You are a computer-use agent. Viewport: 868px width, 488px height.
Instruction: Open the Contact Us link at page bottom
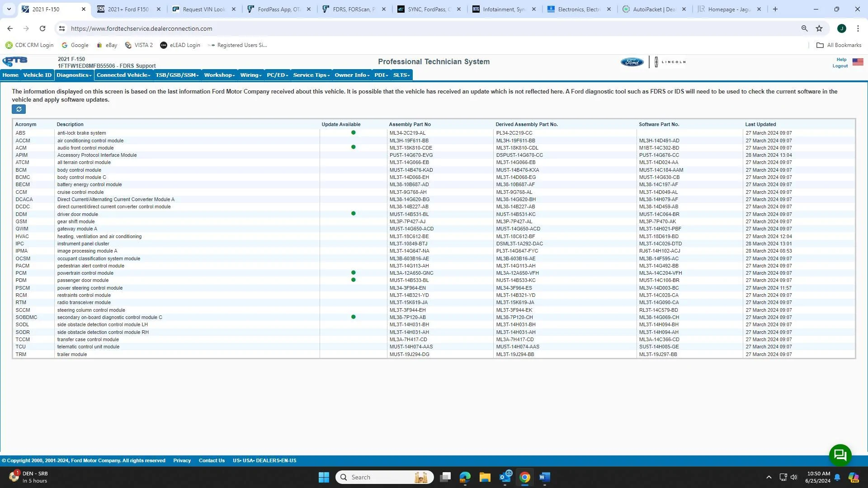point(212,460)
